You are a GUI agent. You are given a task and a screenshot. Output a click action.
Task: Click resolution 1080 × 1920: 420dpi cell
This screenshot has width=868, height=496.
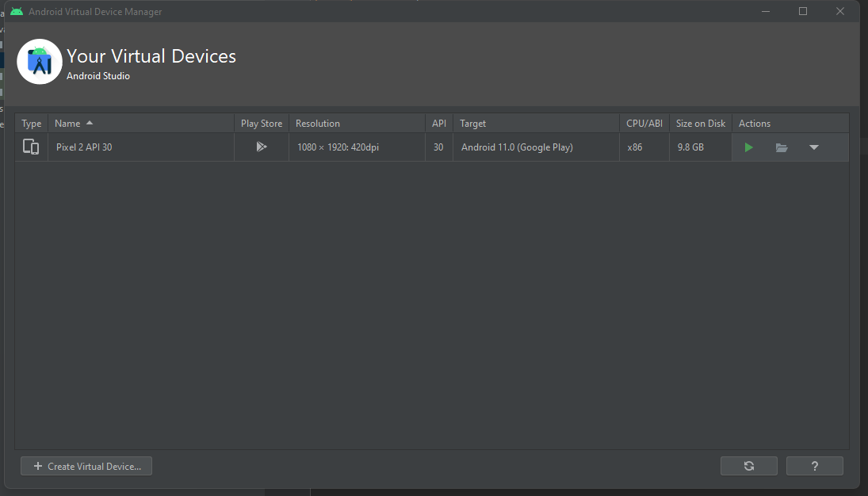pyautogui.click(x=357, y=147)
